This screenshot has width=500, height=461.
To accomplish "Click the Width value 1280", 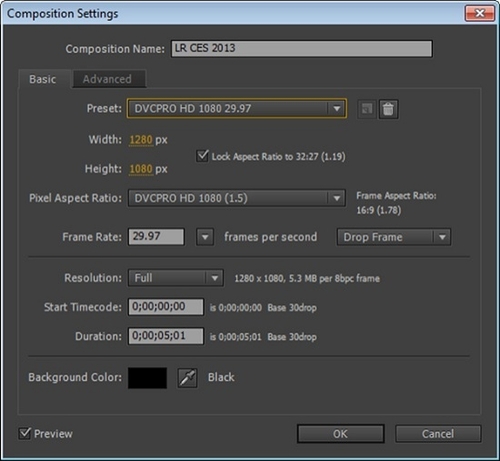I will pyautogui.click(x=141, y=140).
